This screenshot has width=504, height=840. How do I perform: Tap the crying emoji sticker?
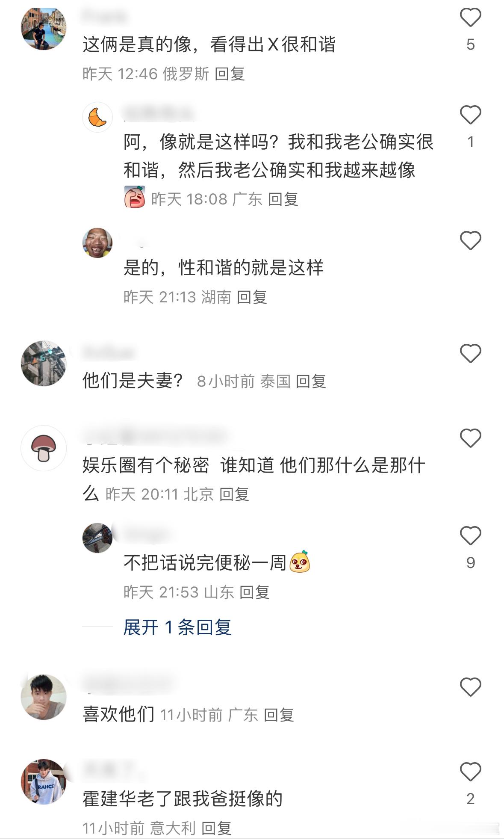coord(135,197)
